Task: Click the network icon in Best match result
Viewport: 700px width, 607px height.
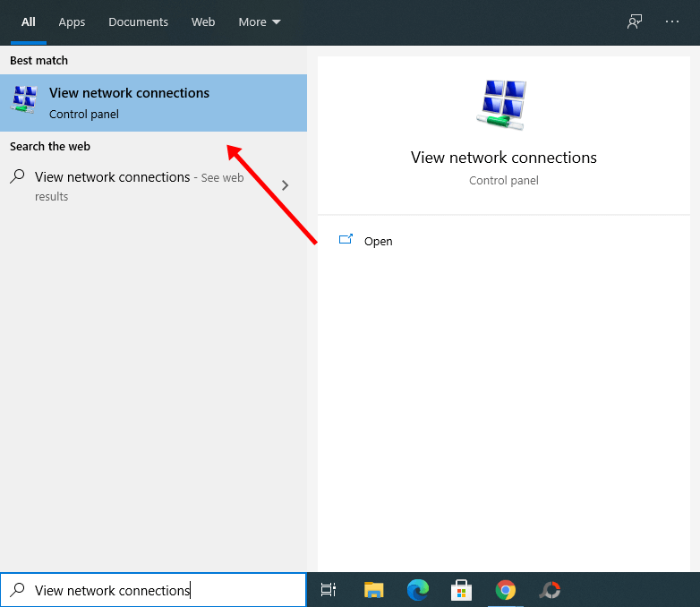Action: click(25, 101)
